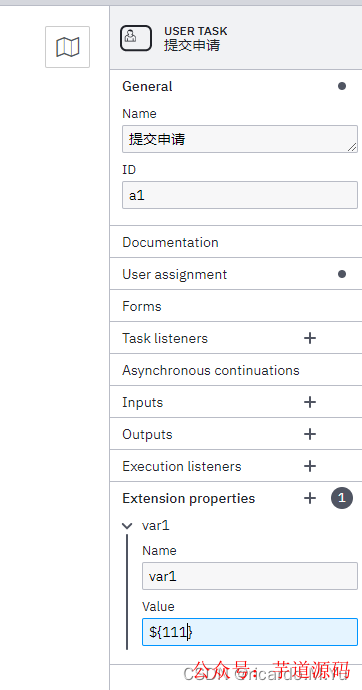Add an Output with the plus icon
The height and width of the screenshot is (690, 362).
click(310, 434)
